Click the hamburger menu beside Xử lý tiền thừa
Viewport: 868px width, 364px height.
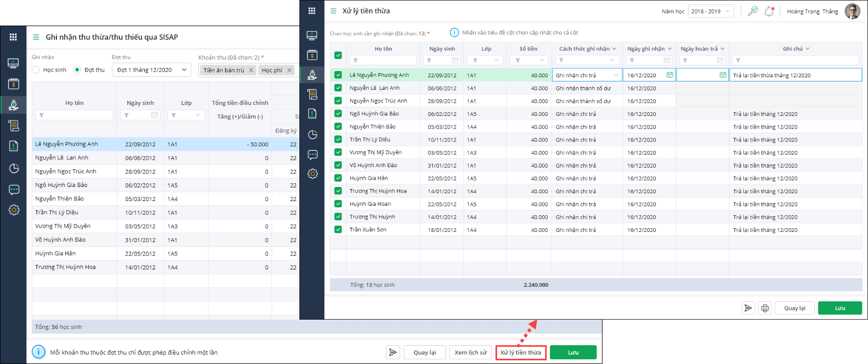(x=333, y=11)
